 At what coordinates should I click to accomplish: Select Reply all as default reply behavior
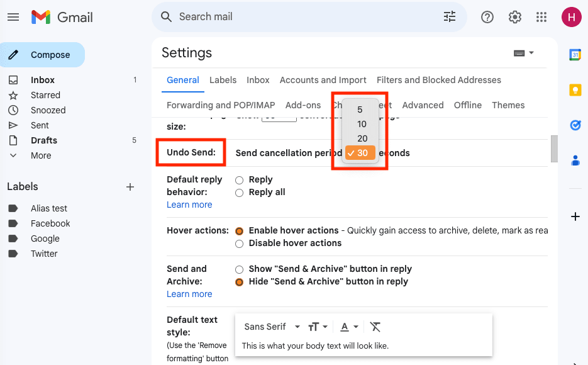click(240, 192)
